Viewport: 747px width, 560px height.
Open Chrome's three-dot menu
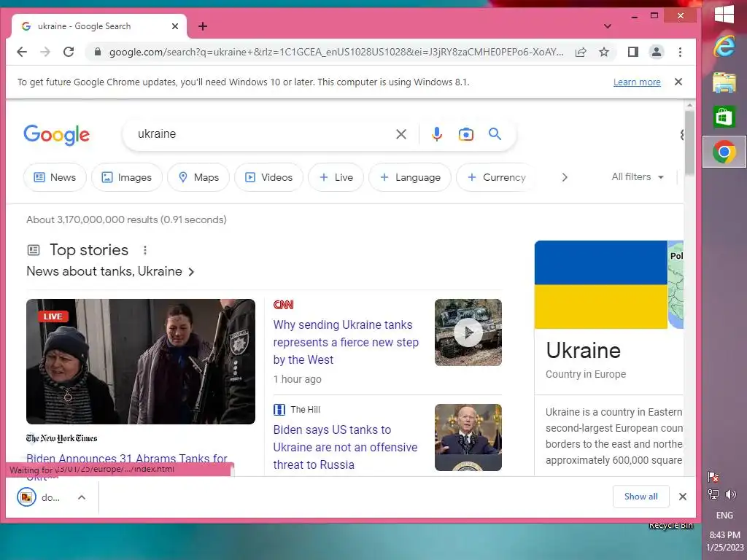pos(681,52)
